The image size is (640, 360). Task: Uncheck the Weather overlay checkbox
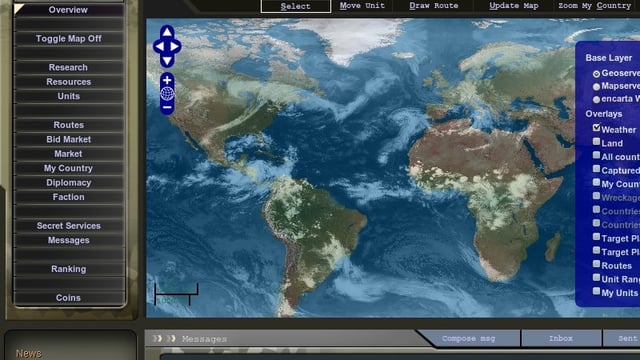596,128
